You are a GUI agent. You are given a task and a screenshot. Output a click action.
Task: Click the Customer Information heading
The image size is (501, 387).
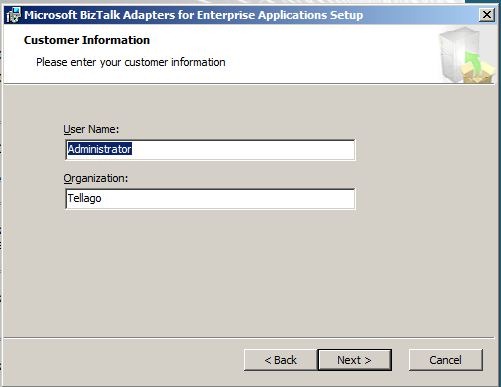tap(87, 40)
